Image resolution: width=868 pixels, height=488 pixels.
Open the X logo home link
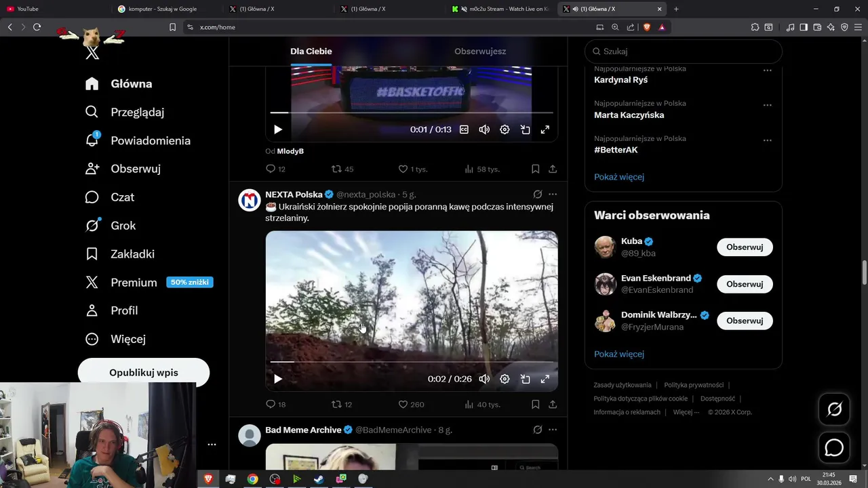pos(92,53)
